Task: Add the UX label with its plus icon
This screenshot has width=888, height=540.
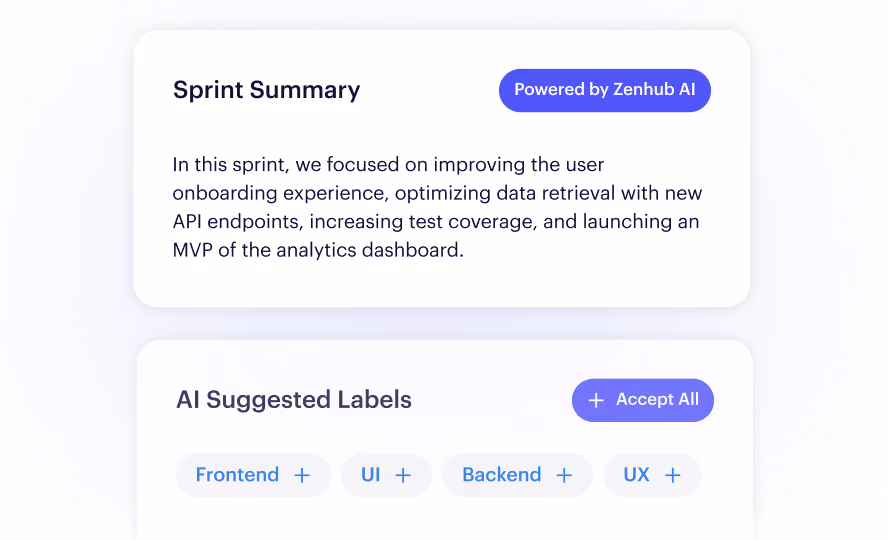Action: click(x=672, y=475)
